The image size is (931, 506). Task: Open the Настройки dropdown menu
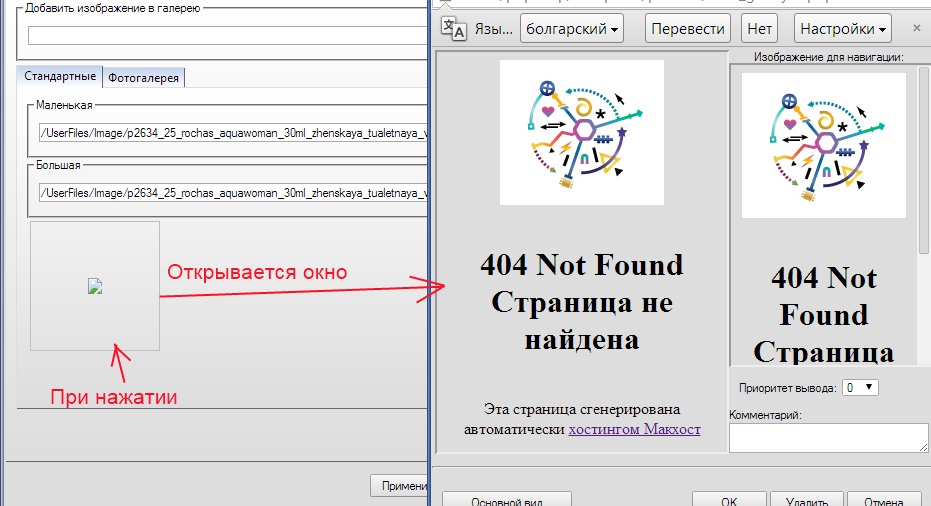(843, 29)
